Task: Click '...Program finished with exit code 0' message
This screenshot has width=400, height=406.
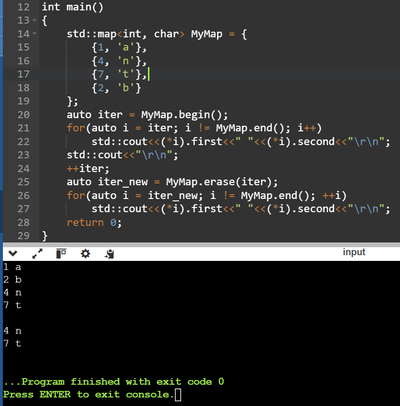Action: click(x=114, y=382)
